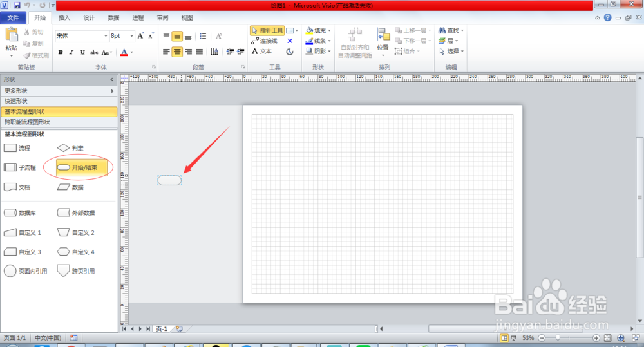644x347 pixels.
Task: Open the 8pt font size dropdown
Action: click(x=131, y=35)
